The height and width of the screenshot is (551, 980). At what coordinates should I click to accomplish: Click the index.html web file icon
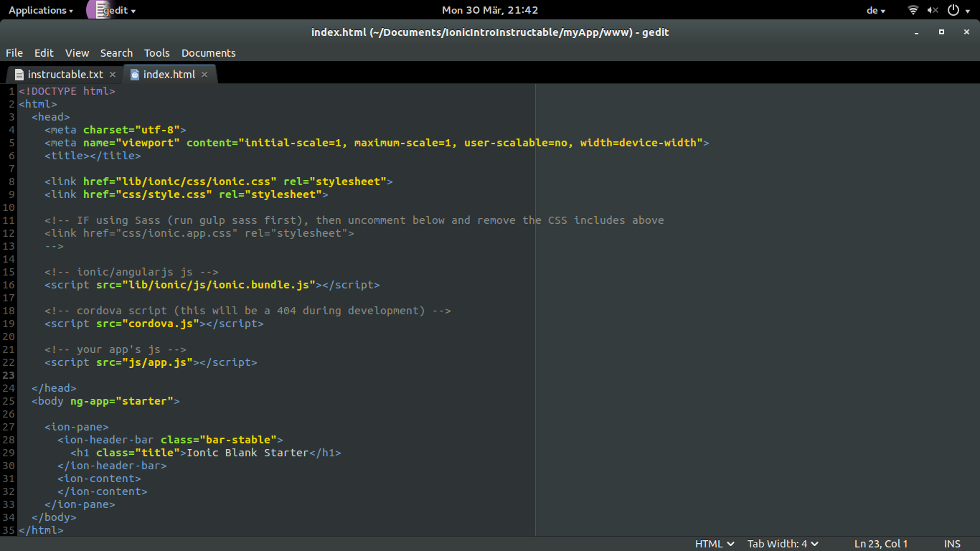[135, 75]
